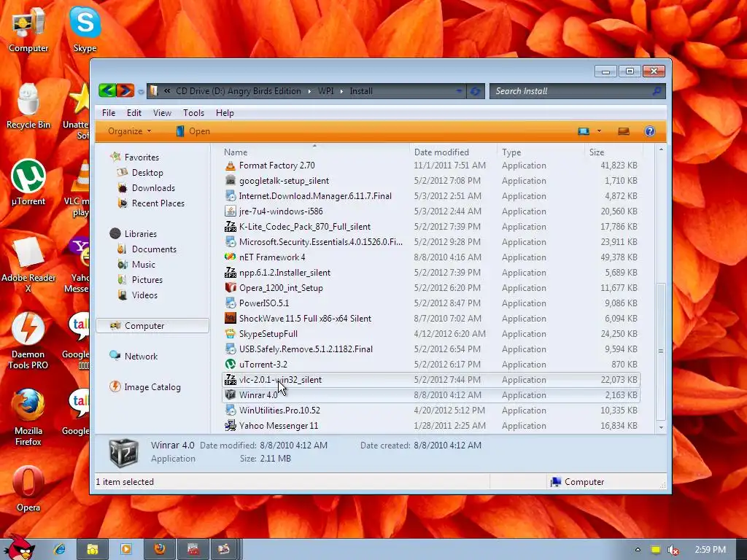Image resolution: width=747 pixels, height=560 pixels.
Task: Select WinUtilities.Pro.10.52 file icon
Action: click(x=230, y=411)
